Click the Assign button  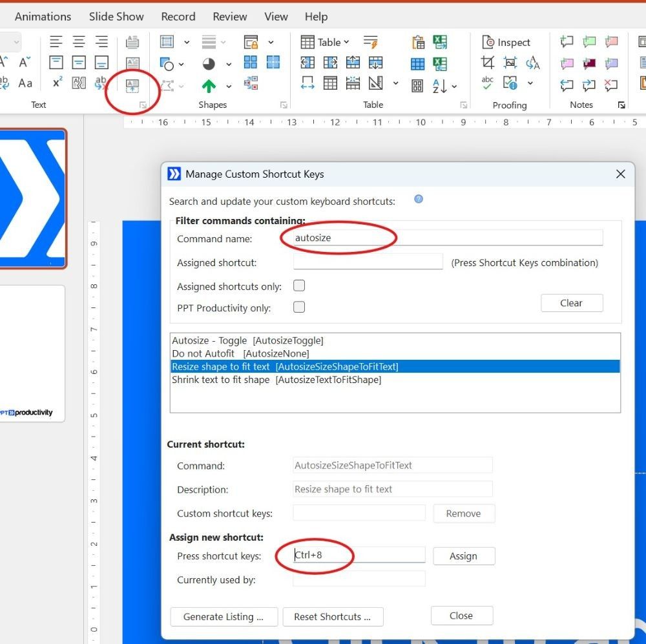click(x=463, y=556)
